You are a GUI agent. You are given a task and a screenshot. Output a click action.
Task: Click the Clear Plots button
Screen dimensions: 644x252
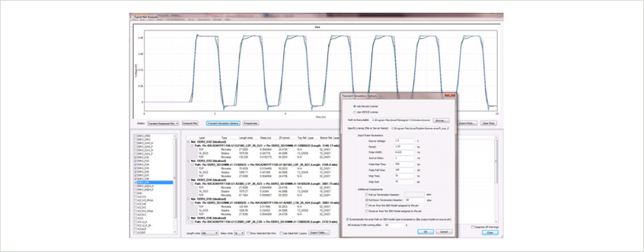click(x=489, y=123)
